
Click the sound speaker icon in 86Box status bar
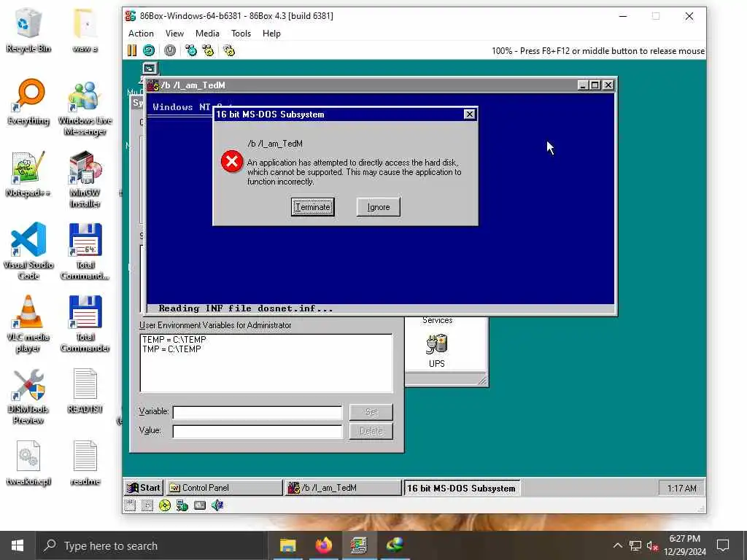point(217,506)
